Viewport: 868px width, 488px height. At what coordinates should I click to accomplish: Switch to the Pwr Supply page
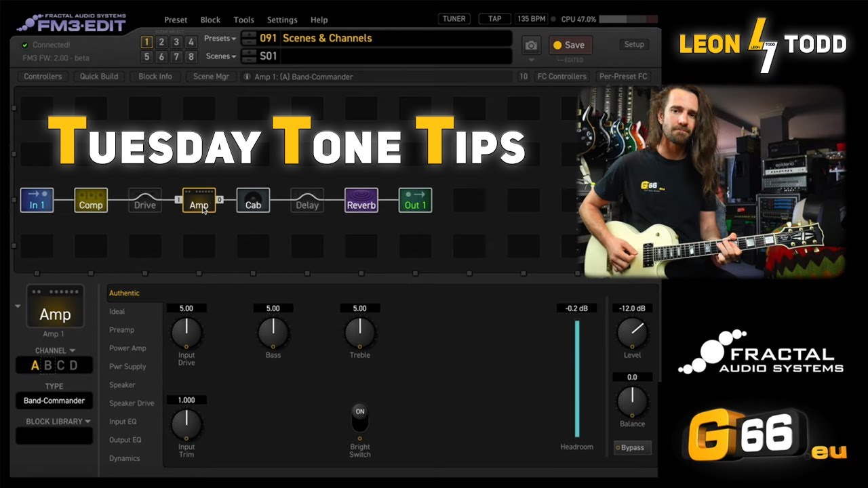click(127, 367)
